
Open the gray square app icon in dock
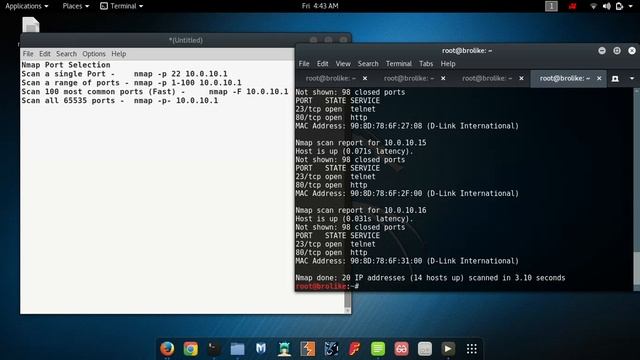(425, 349)
